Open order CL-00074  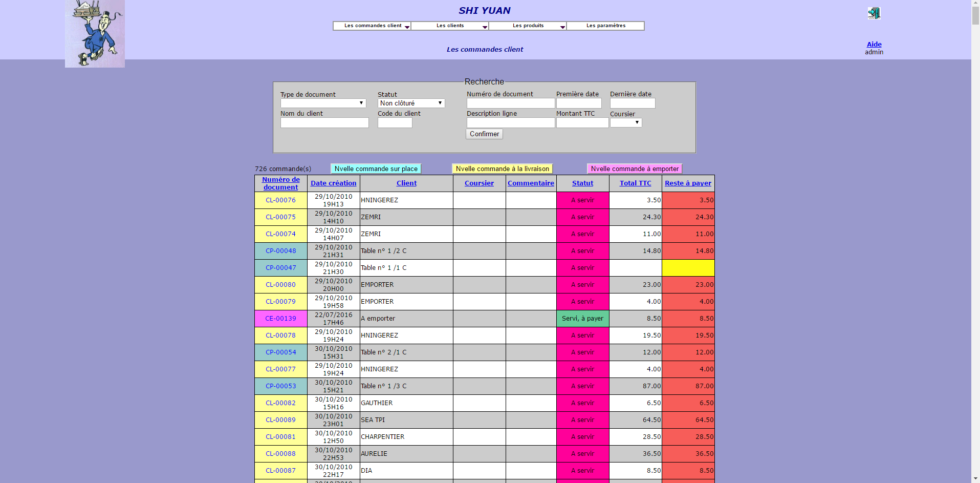tap(280, 234)
